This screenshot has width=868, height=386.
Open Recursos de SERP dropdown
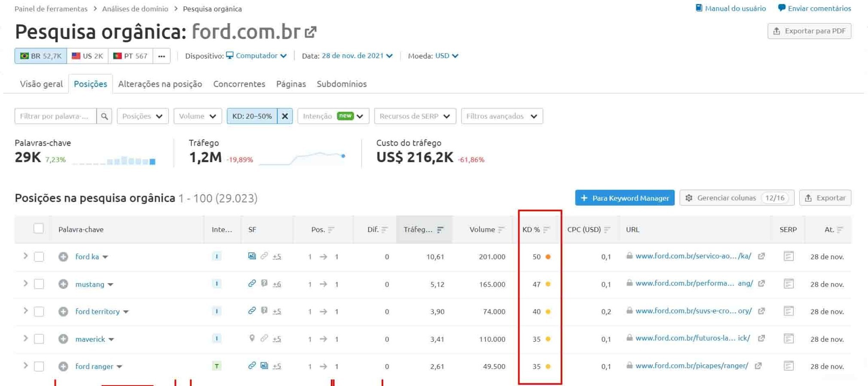click(x=415, y=116)
